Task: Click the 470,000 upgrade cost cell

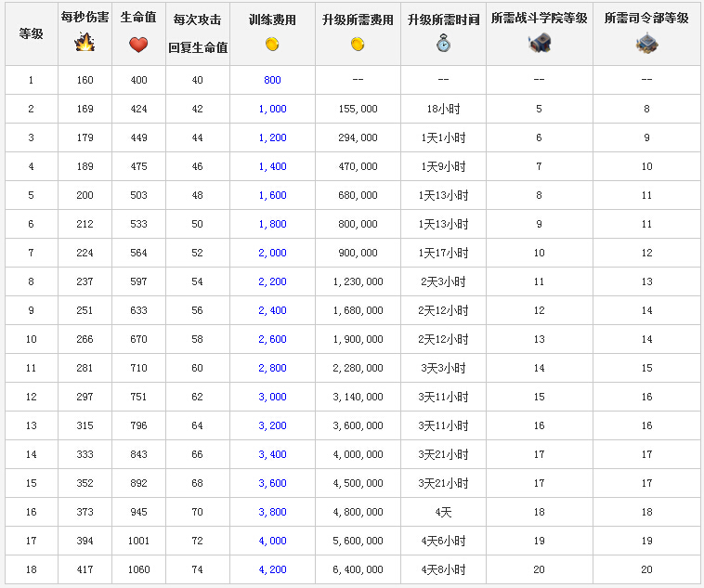Action: [x=358, y=166]
